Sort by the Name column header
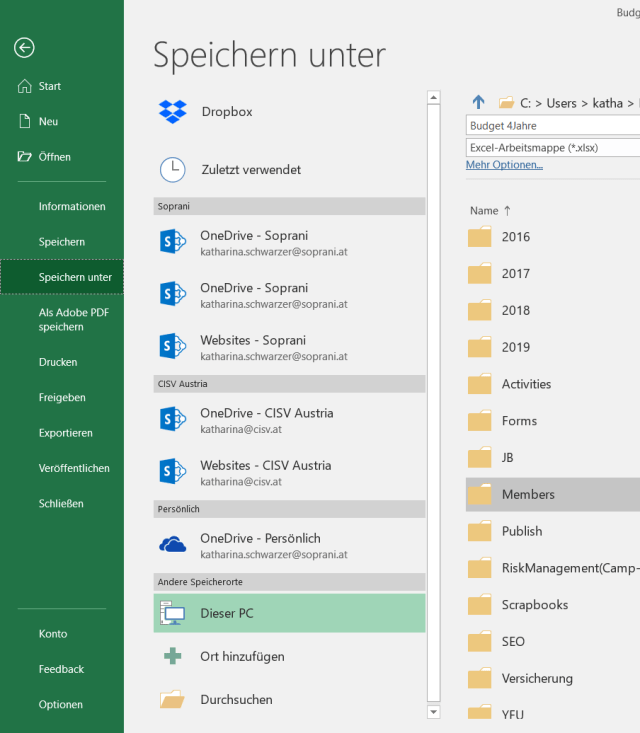Viewport: 640px width, 733px height. coord(489,210)
